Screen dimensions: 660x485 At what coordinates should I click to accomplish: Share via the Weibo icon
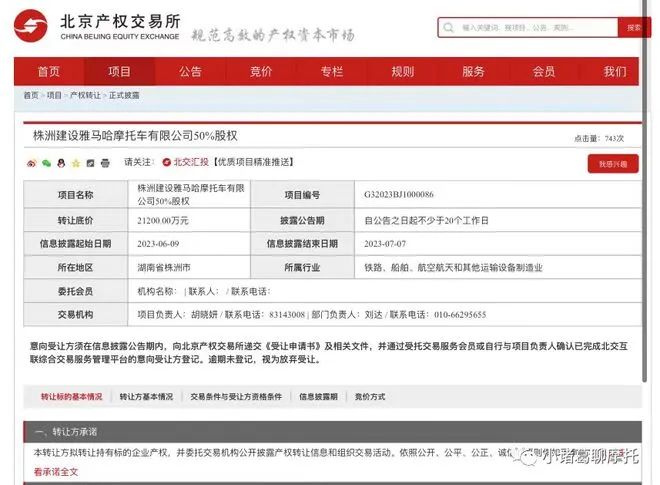[x=32, y=163]
